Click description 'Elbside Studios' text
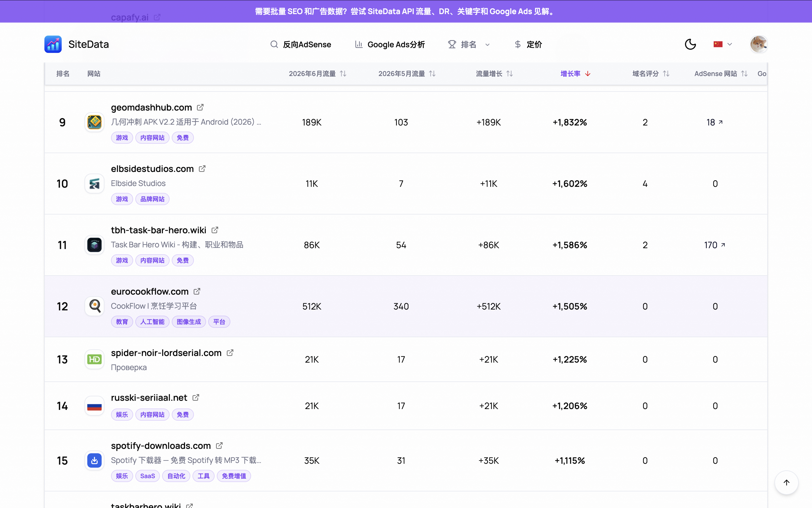Screen dimensions: 812x508 [138, 183]
